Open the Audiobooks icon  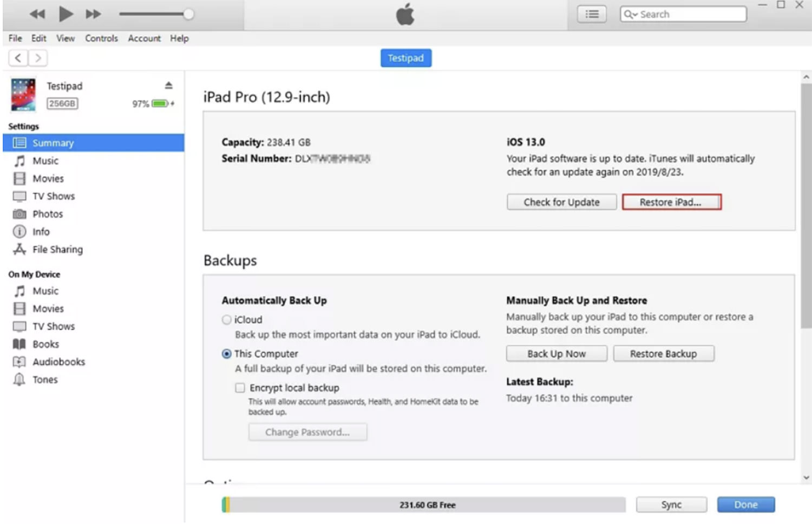tap(19, 362)
